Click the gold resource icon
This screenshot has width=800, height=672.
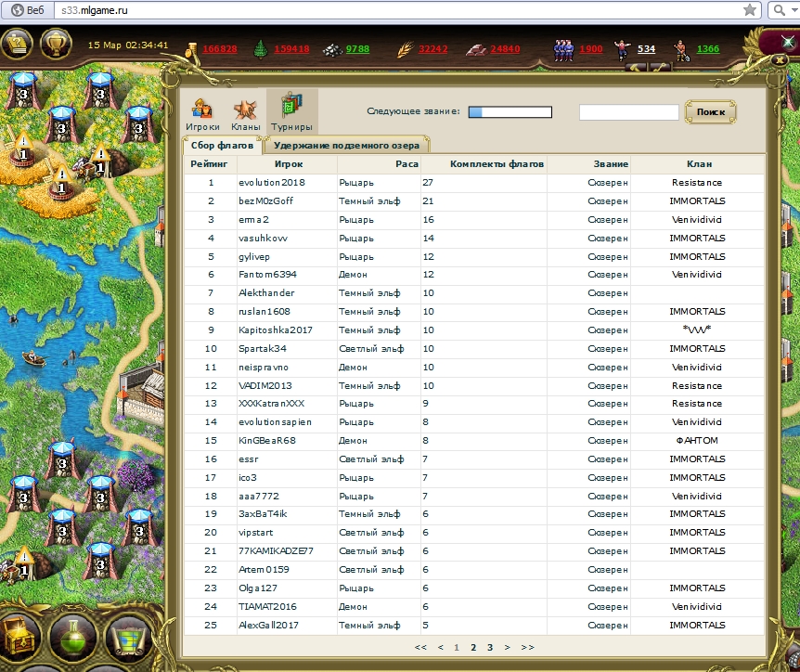coord(192,49)
